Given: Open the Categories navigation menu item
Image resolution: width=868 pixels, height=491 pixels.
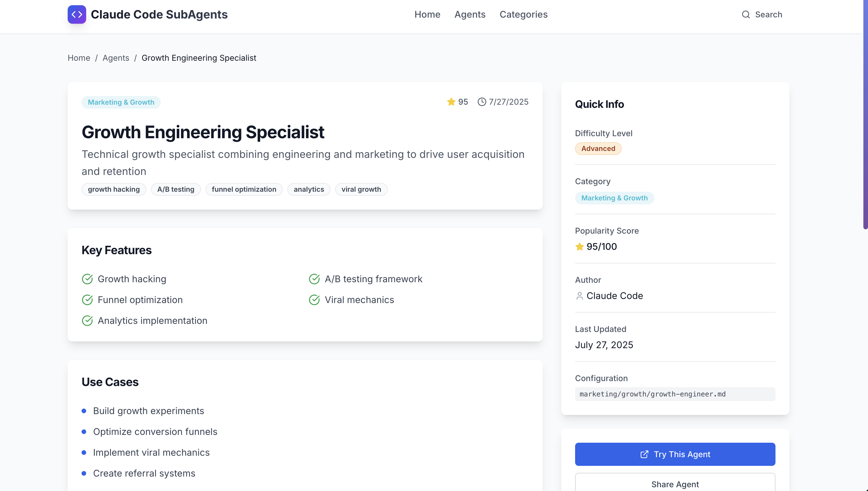Looking at the screenshot, I should click(x=523, y=14).
